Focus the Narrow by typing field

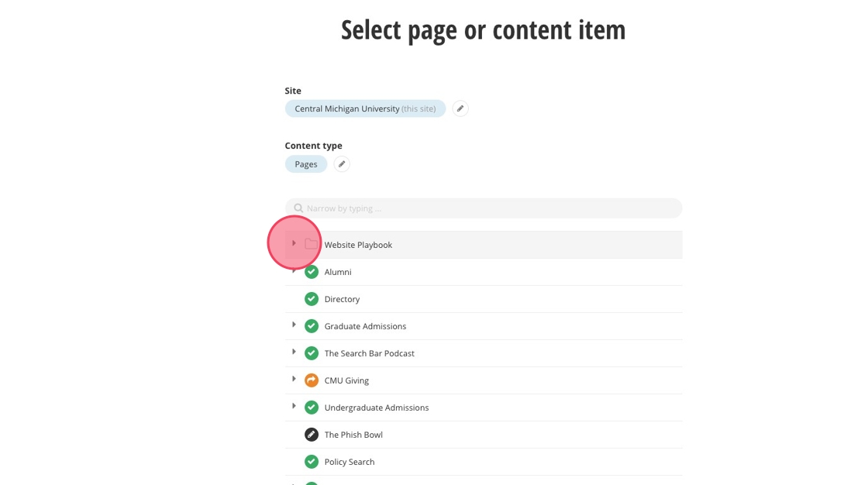pos(488,208)
